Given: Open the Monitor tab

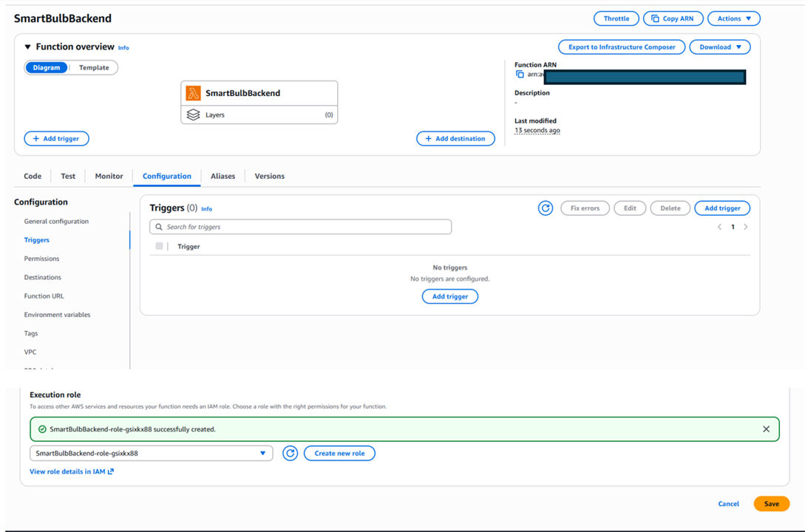Looking at the screenshot, I should click(x=109, y=176).
